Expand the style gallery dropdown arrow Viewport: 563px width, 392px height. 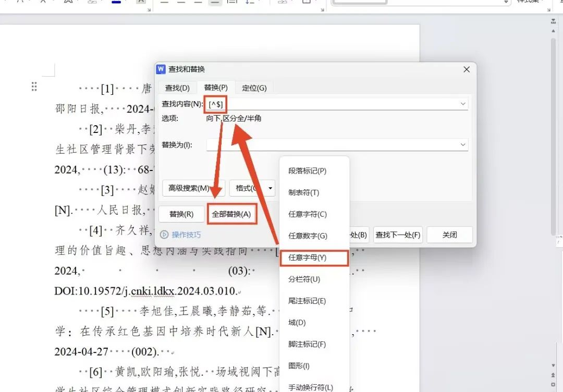[506, 2]
